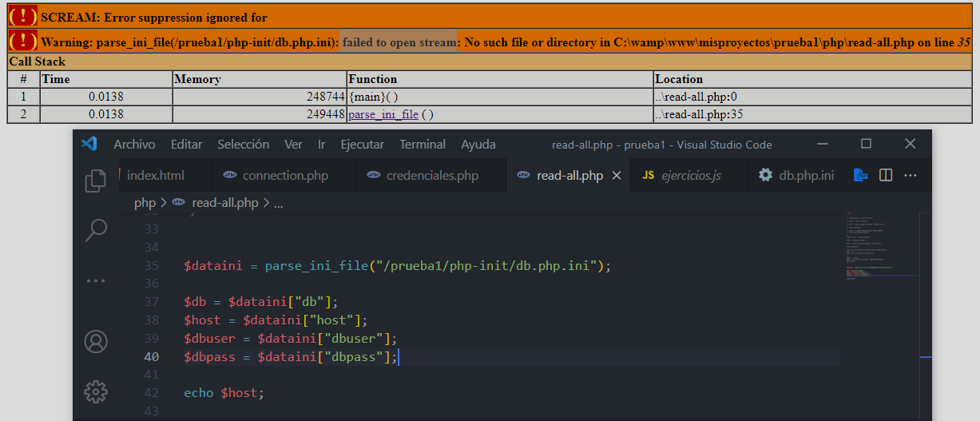The height and width of the screenshot is (421, 980).
Task: Click the editor vertical scrollbar
Action: [x=926, y=316]
